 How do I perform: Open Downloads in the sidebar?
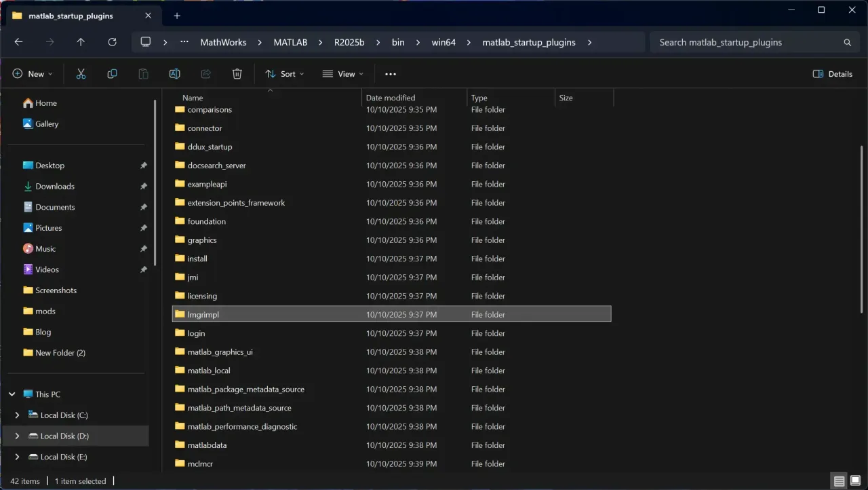pyautogui.click(x=55, y=187)
